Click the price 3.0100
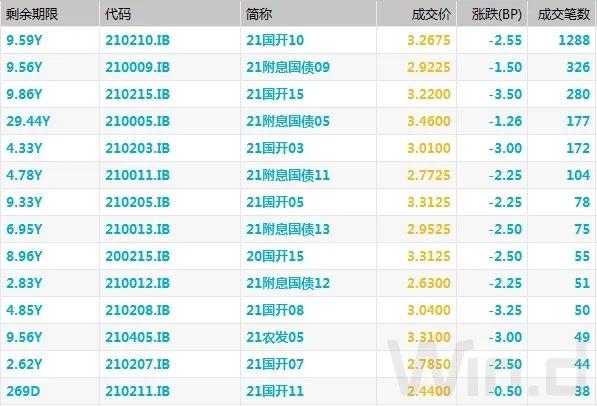Image resolution: width=597 pixels, height=406 pixels. 429,149
